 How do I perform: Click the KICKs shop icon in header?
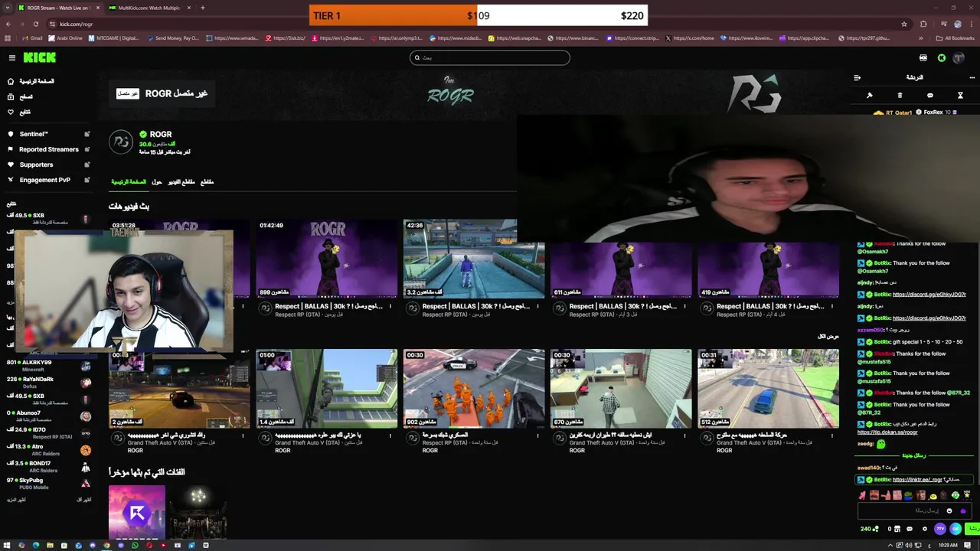(923, 58)
